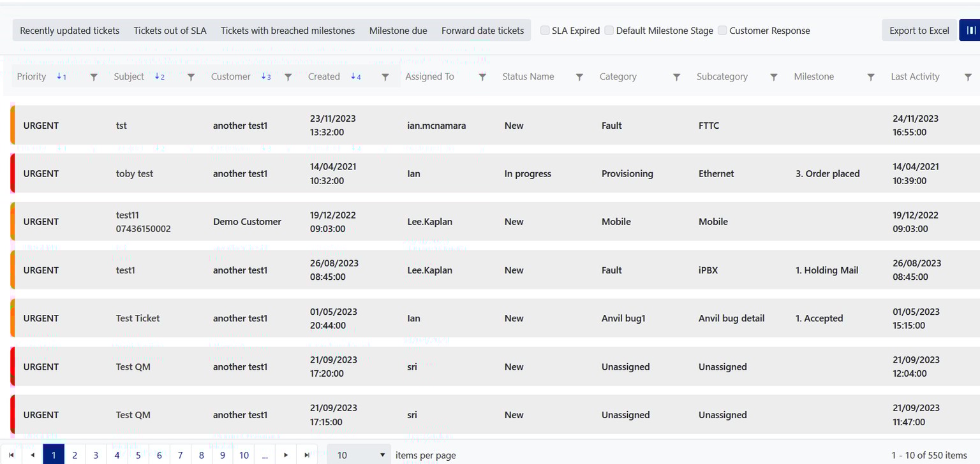
Task: Select the Milestone due tab
Action: coord(398,31)
